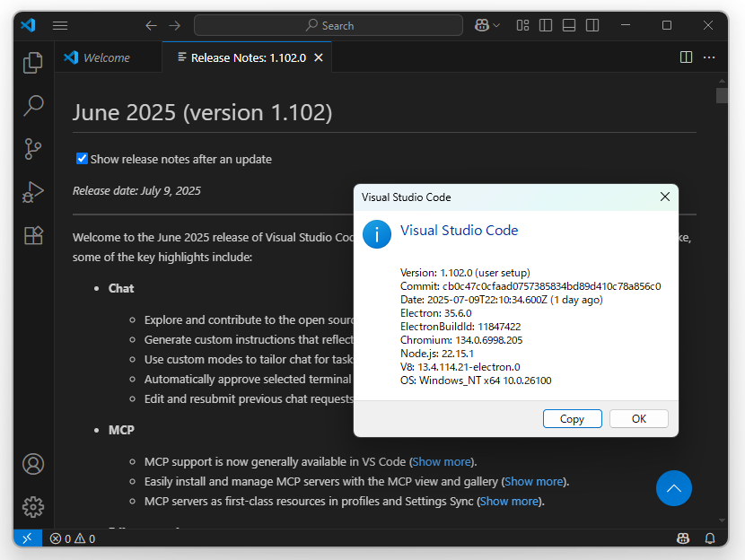Uncheck Show release notes after an update

pos(82,158)
